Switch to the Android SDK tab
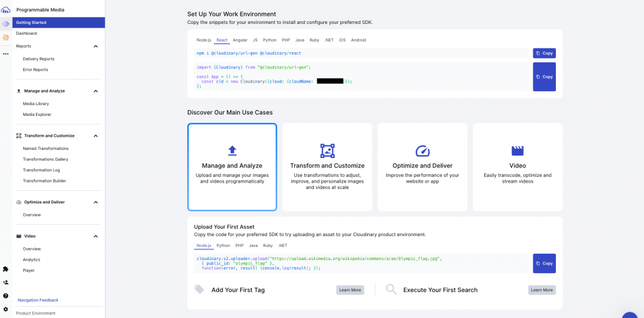The width and height of the screenshot is (644, 318). (358, 40)
